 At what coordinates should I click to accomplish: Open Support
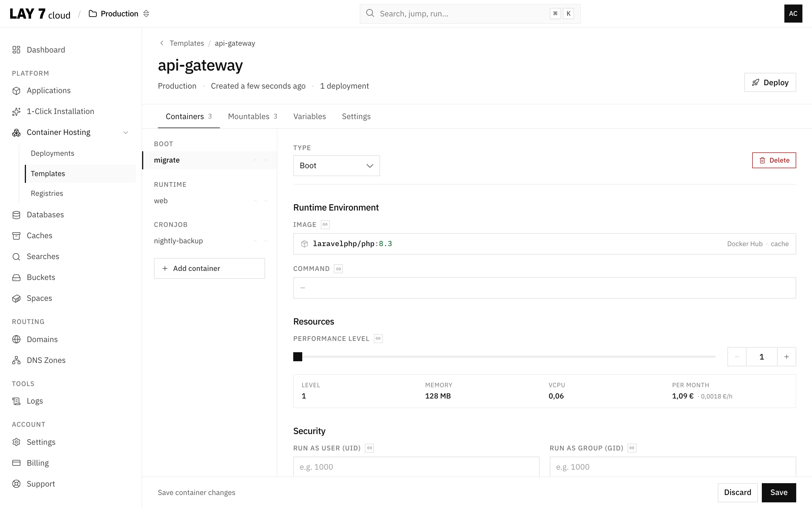[x=34, y=483]
